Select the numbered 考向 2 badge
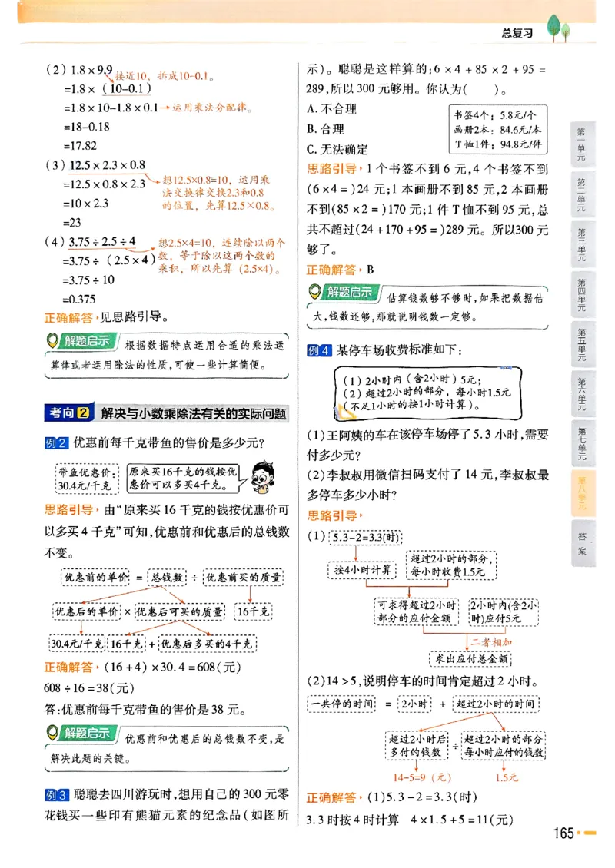 [72, 411]
